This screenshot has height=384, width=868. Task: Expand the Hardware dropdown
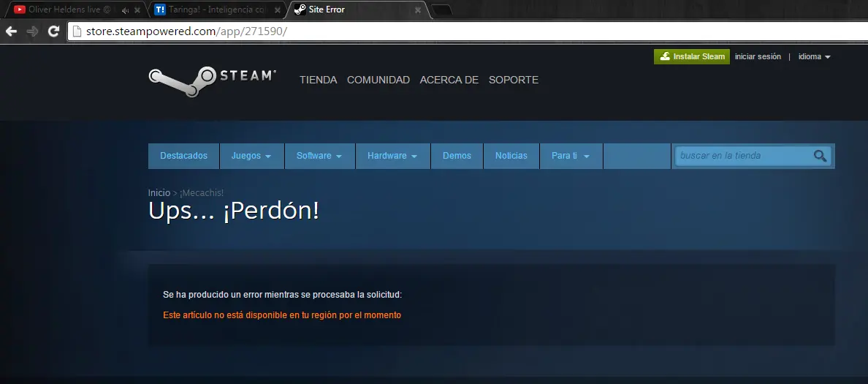[x=393, y=156]
